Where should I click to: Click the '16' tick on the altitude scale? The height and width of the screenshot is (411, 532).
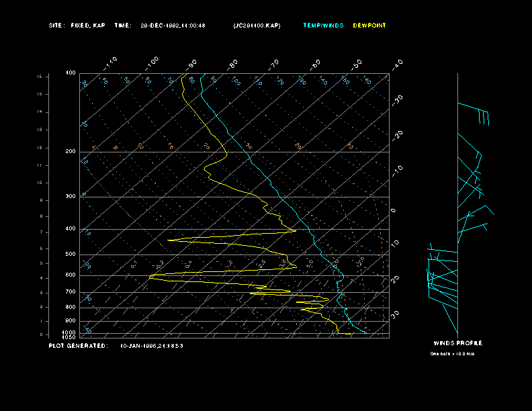pos(40,77)
